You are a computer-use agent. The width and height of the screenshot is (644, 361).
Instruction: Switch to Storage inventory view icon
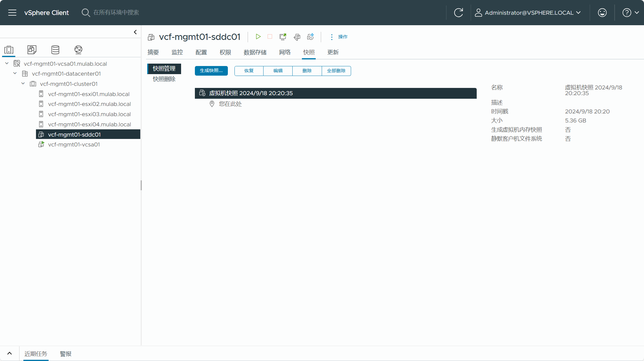pos(55,50)
